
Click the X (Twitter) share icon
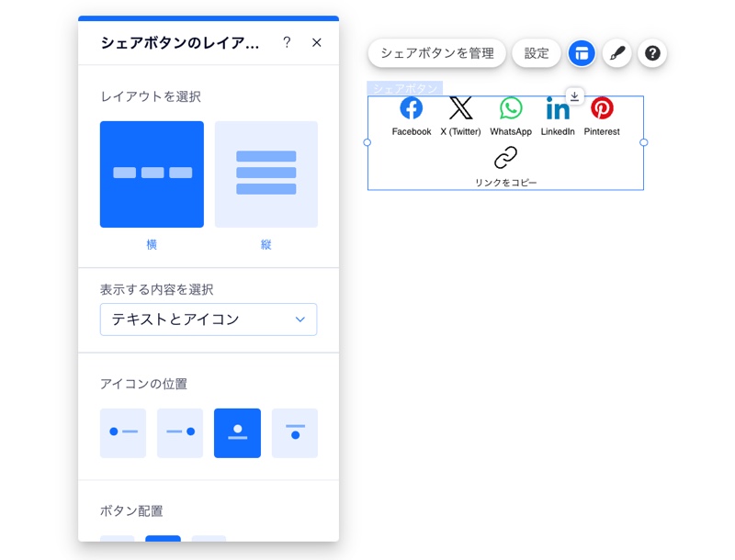[x=461, y=108]
